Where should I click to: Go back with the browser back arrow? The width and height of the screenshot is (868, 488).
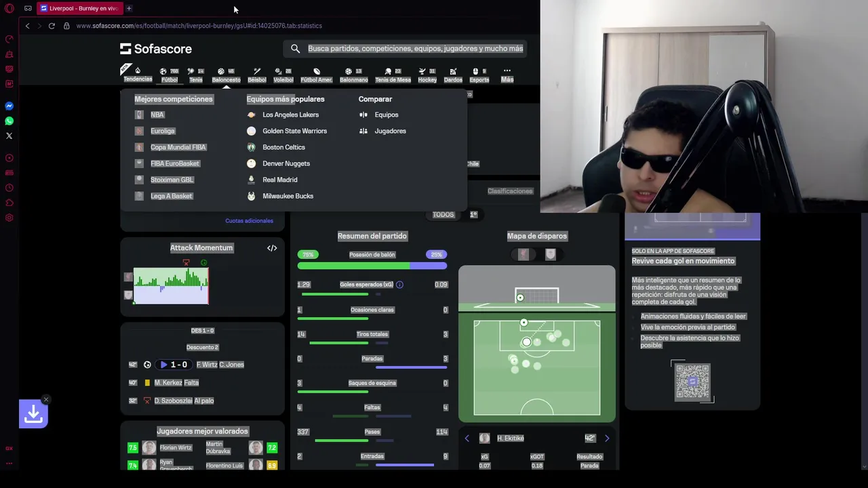click(x=27, y=26)
